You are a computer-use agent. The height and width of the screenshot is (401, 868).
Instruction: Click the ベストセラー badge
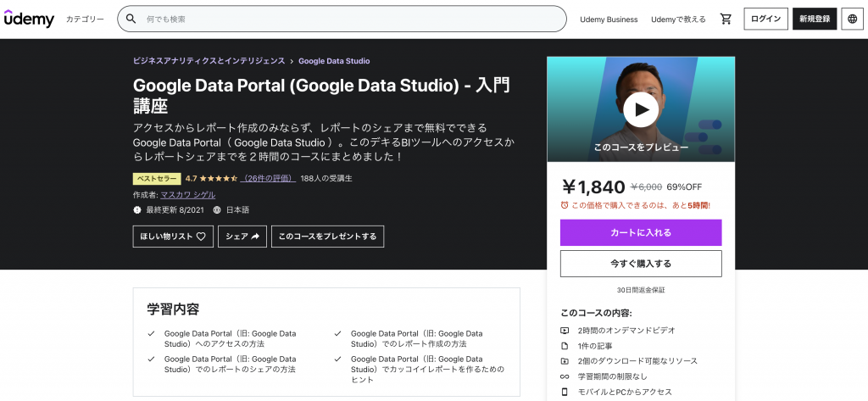157,179
